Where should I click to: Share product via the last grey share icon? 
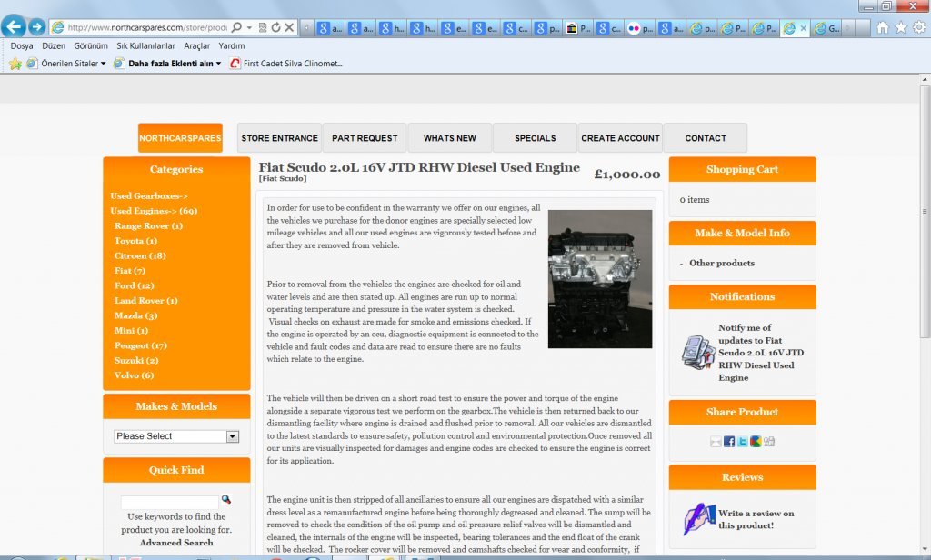pos(769,441)
